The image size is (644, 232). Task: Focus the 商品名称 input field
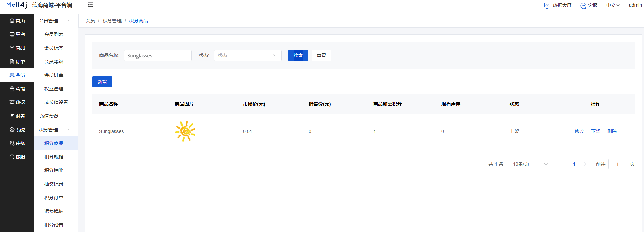158,55
